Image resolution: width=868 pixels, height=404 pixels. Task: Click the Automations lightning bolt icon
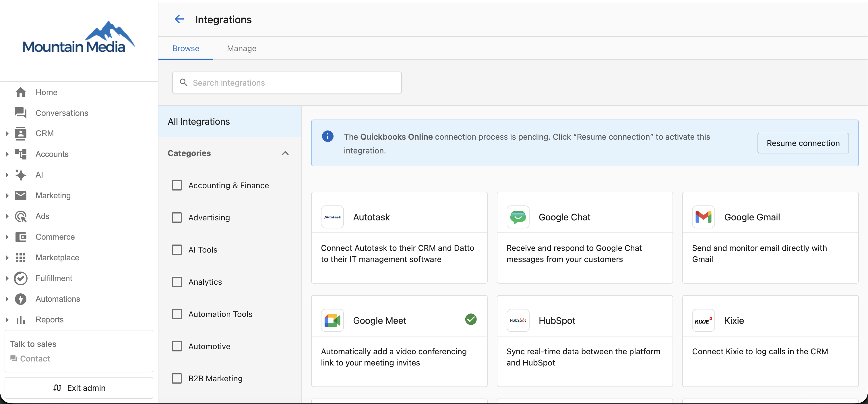(x=21, y=299)
